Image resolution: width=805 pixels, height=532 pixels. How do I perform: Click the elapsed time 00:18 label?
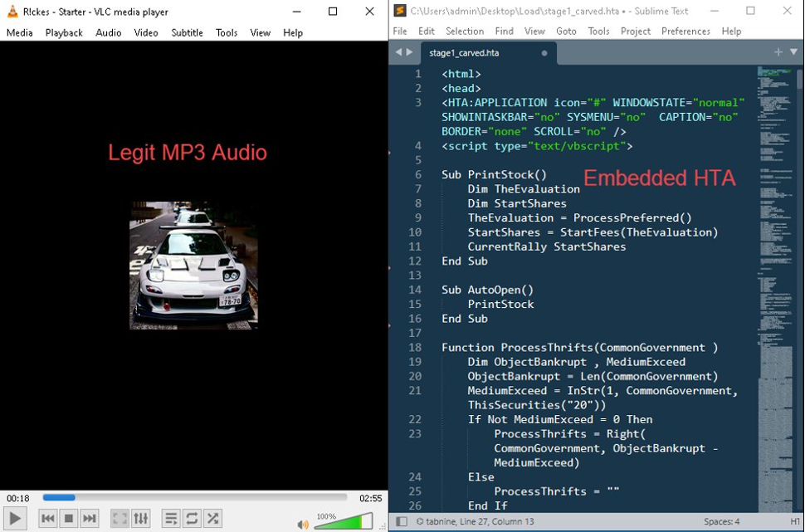click(x=18, y=498)
